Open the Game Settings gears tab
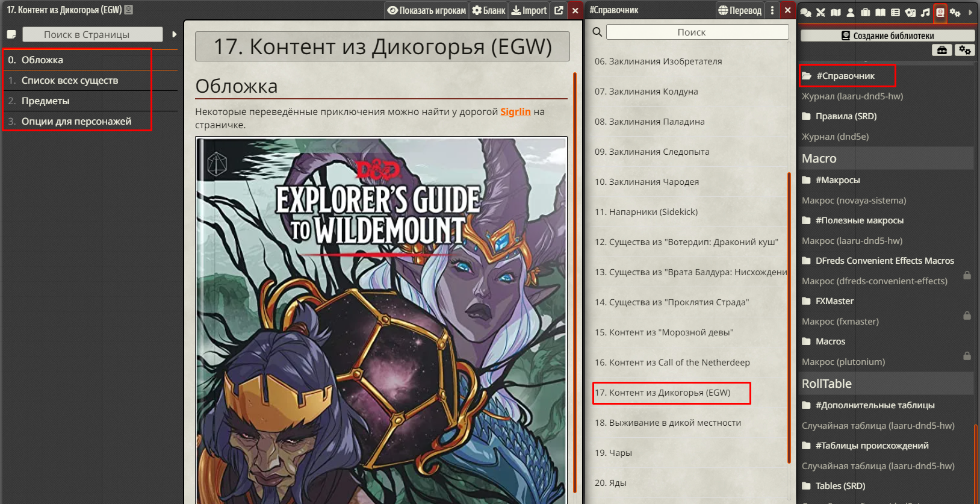Screen dimensions: 980x504 [x=955, y=12]
